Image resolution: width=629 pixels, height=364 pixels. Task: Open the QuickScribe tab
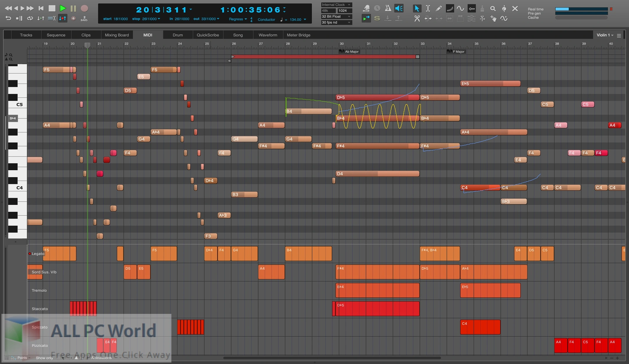[208, 35]
